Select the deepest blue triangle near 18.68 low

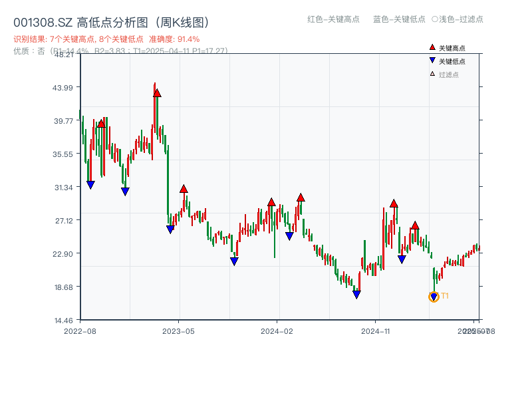point(357,293)
